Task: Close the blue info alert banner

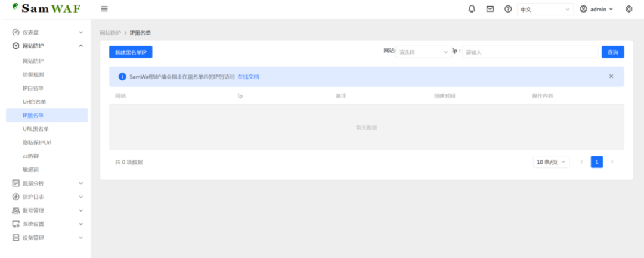Action: pos(611,76)
